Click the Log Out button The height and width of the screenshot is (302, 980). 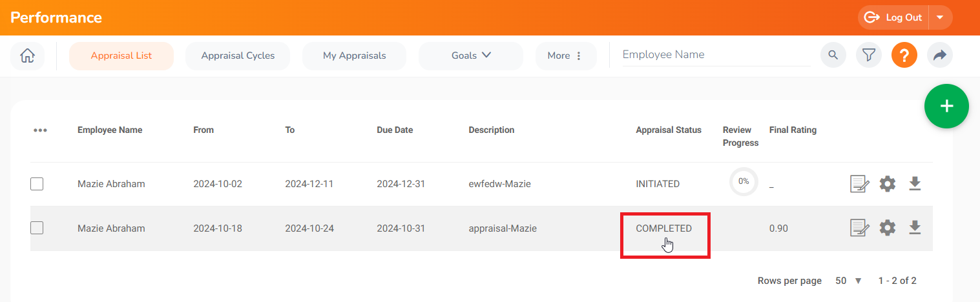[893, 17]
